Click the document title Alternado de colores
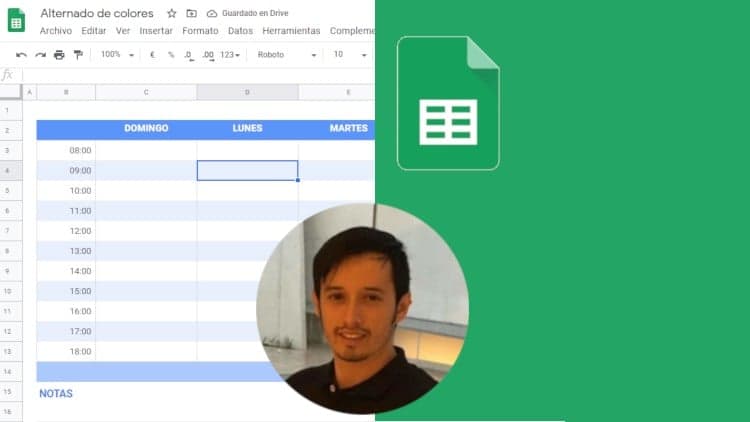Viewport: 750px width, 422px height. (x=97, y=13)
